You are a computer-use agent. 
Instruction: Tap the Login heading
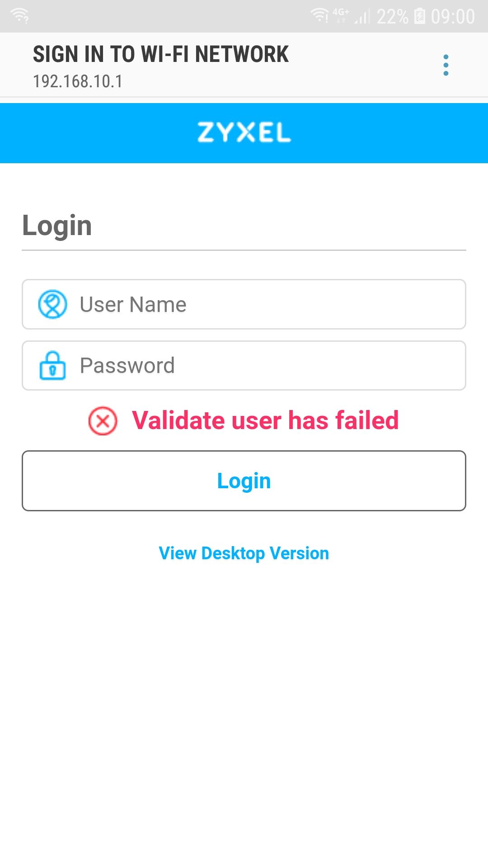pos(57,226)
